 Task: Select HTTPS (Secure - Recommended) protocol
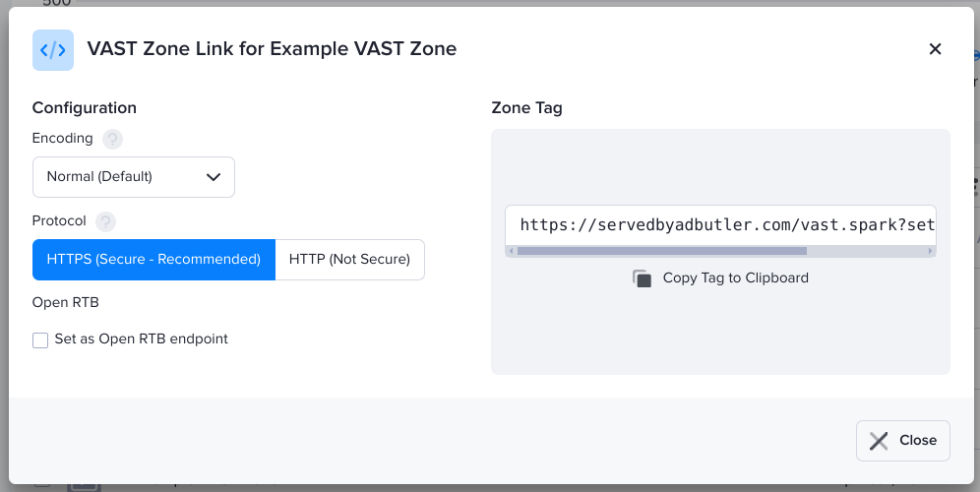tap(153, 260)
